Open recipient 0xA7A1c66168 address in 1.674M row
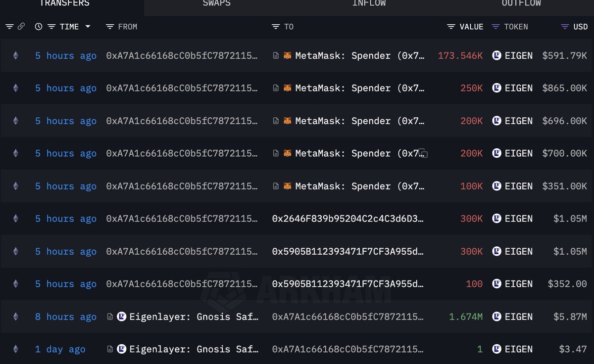 (x=348, y=317)
